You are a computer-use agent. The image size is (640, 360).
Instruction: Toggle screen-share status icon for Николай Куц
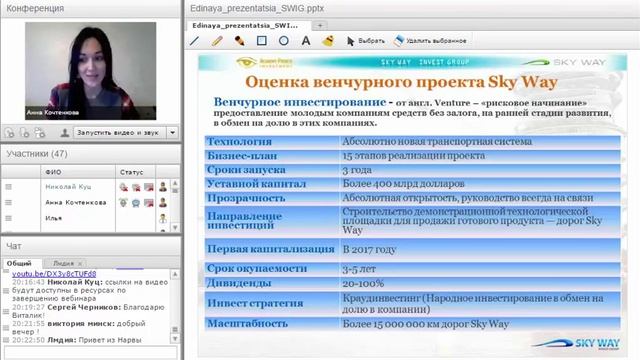coord(149,187)
